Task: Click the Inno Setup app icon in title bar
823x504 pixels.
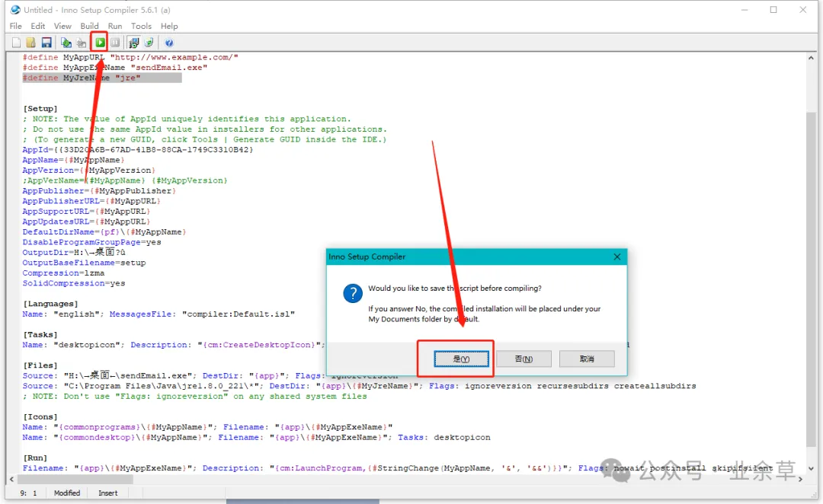Action: pyautogui.click(x=15, y=9)
